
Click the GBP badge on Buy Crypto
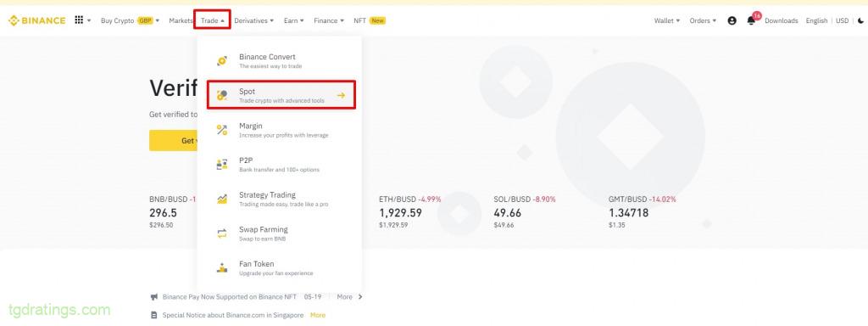click(x=145, y=20)
